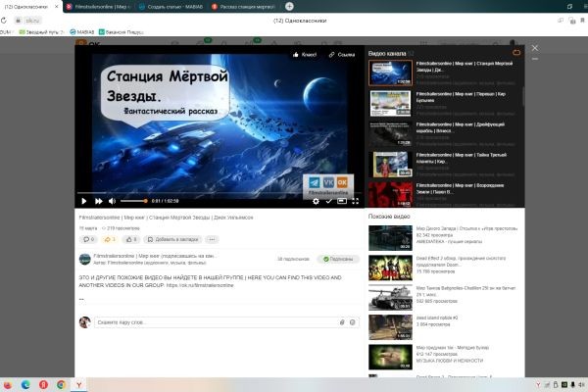Click the video progress bar

tap(220, 193)
